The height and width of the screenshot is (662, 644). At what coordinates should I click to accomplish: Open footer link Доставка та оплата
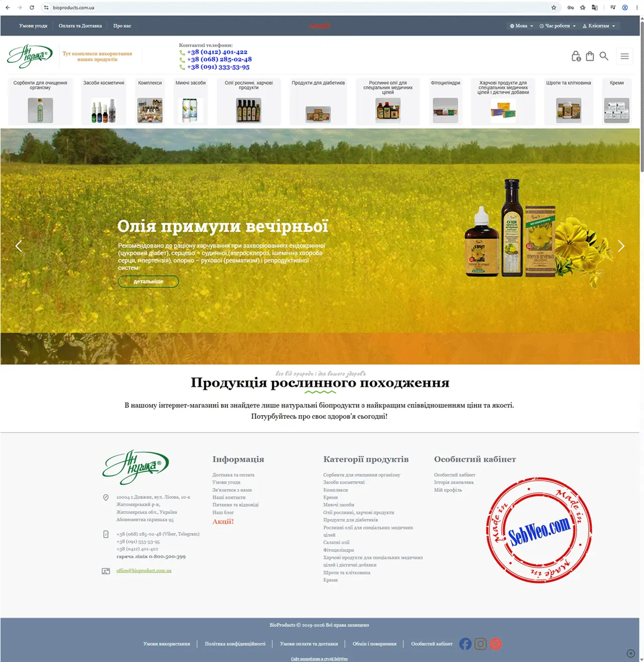pyautogui.click(x=233, y=475)
